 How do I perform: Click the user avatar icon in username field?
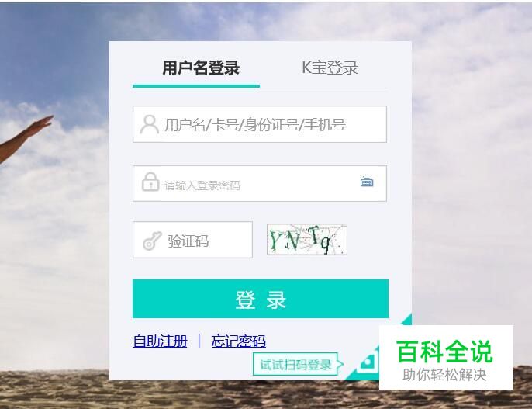point(149,124)
